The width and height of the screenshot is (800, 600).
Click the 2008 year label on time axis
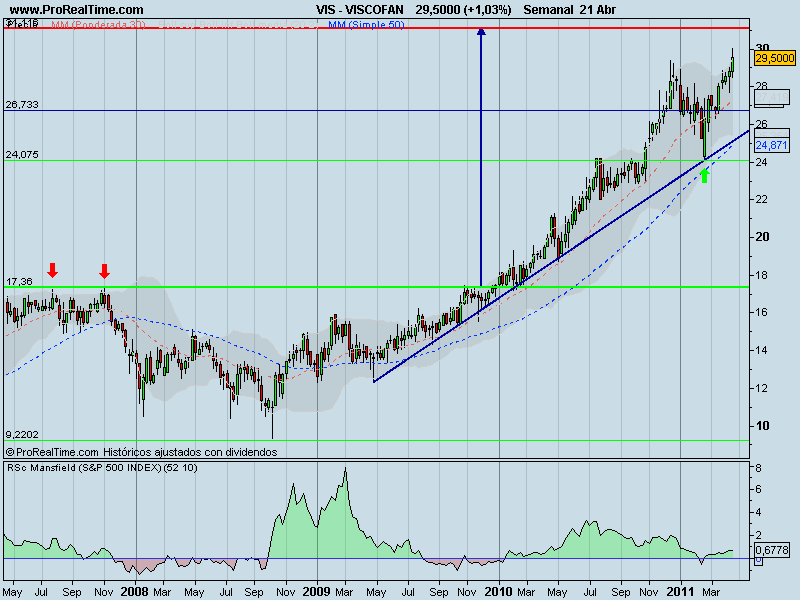[135, 592]
